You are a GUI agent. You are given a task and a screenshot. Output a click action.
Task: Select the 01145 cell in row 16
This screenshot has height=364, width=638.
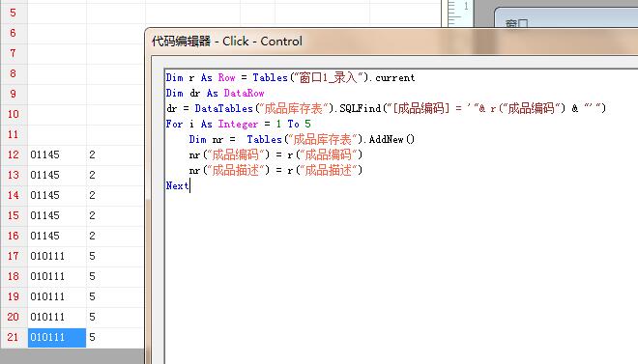(57, 236)
